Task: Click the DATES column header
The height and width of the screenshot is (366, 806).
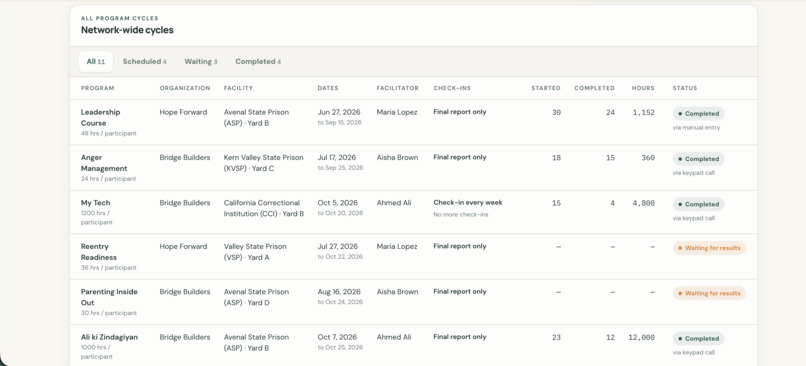Action: click(x=328, y=88)
